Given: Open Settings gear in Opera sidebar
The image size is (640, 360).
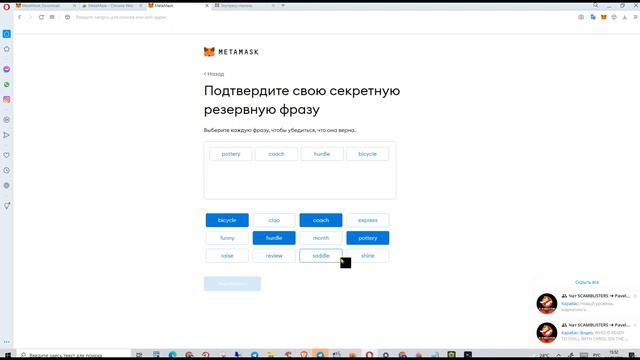Looking at the screenshot, I should click(x=7, y=185).
